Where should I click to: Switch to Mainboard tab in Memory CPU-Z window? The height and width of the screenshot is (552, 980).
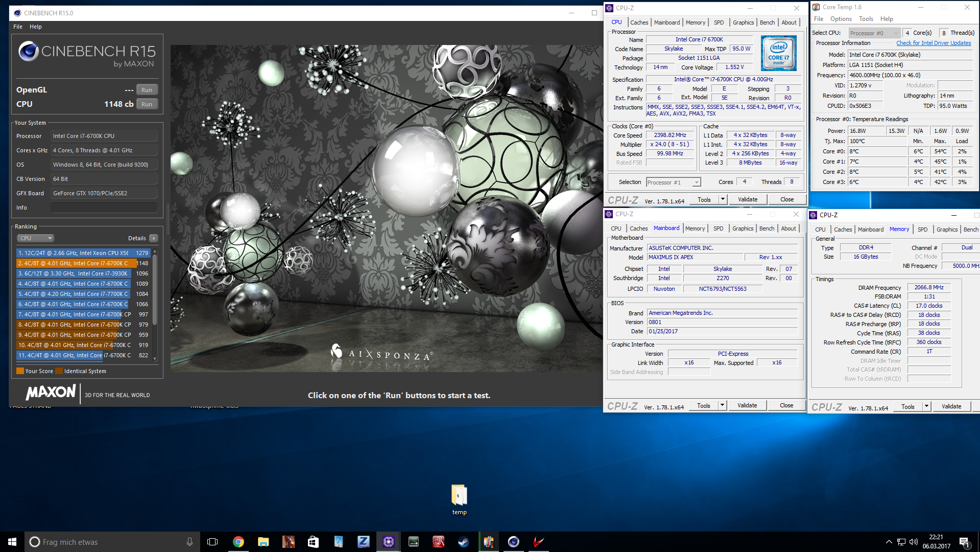pos(870,229)
